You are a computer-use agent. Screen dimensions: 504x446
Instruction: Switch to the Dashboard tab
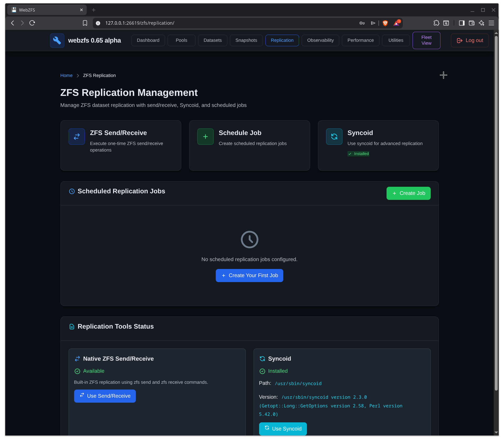tap(148, 40)
